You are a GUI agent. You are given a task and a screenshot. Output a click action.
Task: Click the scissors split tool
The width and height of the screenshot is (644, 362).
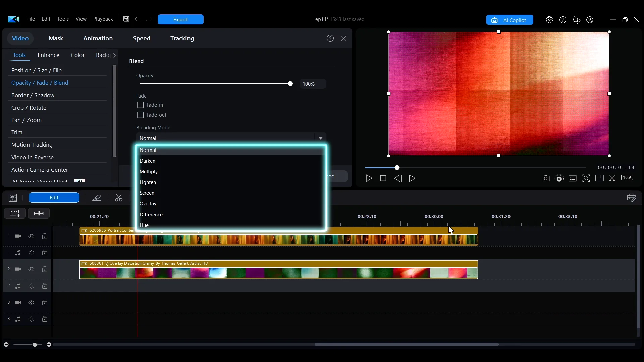click(x=119, y=198)
